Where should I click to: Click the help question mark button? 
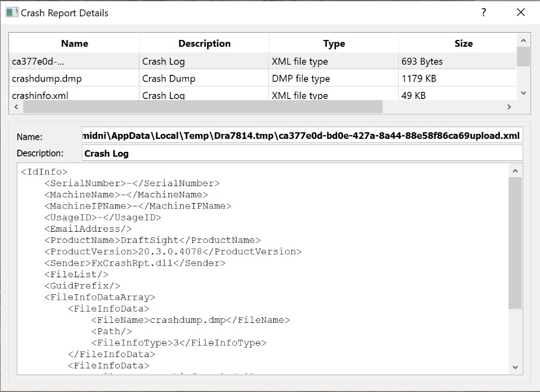pos(484,12)
